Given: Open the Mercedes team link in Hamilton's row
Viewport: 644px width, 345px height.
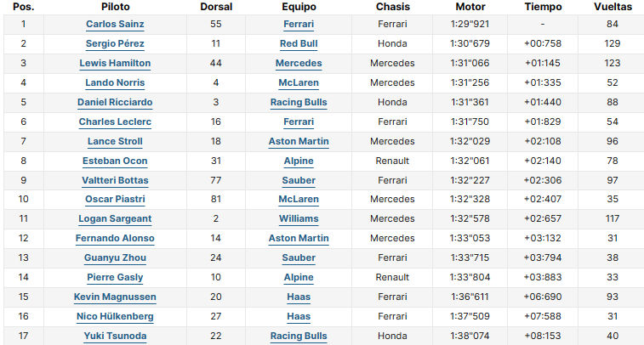Looking at the screenshot, I should click(x=299, y=63).
